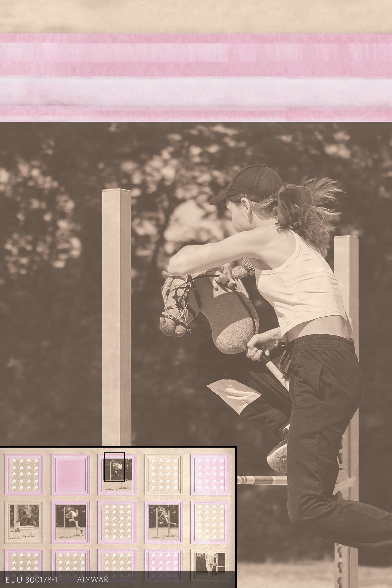Click the black viewport rectangle in the overview
The image size is (392, 588).
(114, 467)
